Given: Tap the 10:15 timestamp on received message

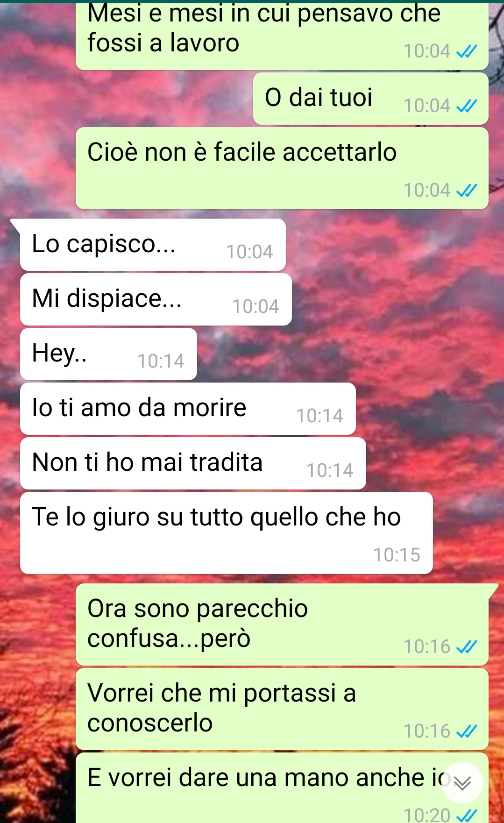Looking at the screenshot, I should (x=397, y=555).
